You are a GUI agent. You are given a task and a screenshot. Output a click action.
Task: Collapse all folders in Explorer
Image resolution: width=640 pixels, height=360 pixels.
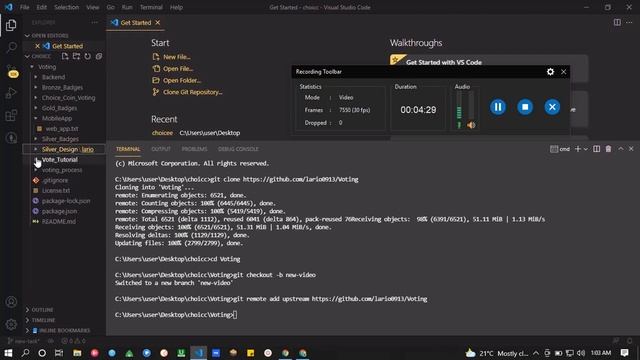pos(99,56)
